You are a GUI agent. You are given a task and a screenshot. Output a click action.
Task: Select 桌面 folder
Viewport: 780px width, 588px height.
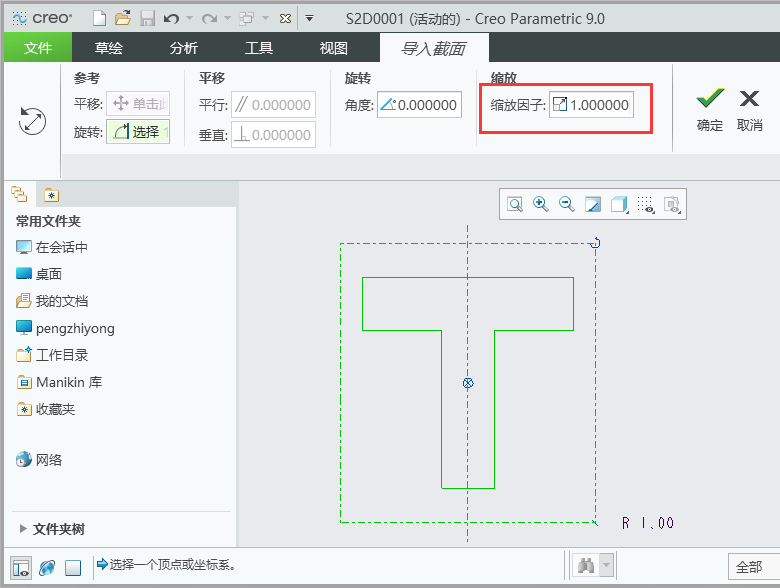point(39,274)
